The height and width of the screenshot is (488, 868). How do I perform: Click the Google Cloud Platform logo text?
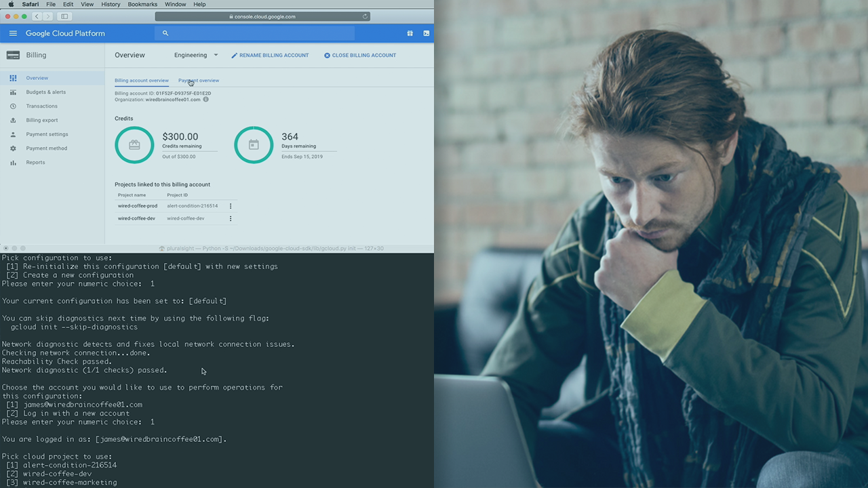coord(65,33)
